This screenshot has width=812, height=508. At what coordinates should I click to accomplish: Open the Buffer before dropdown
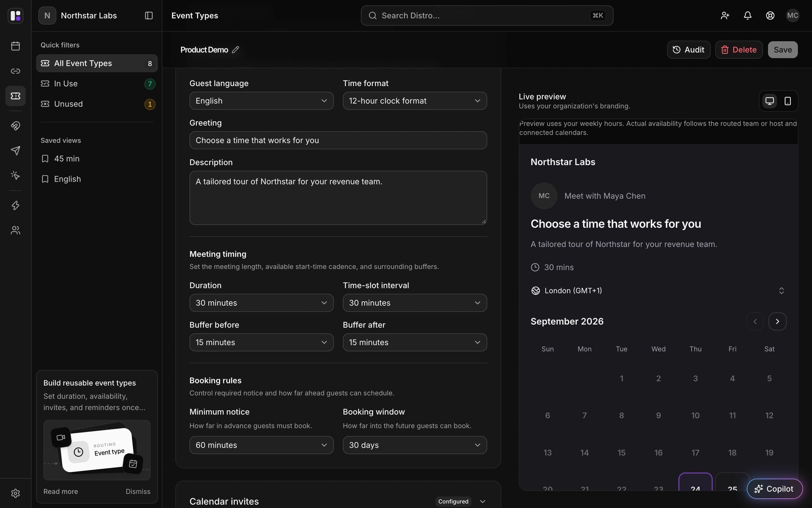point(261,342)
